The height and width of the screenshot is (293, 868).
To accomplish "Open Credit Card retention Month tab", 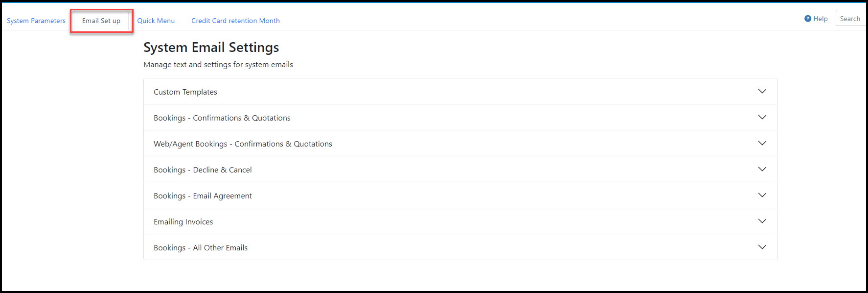I will pos(235,21).
